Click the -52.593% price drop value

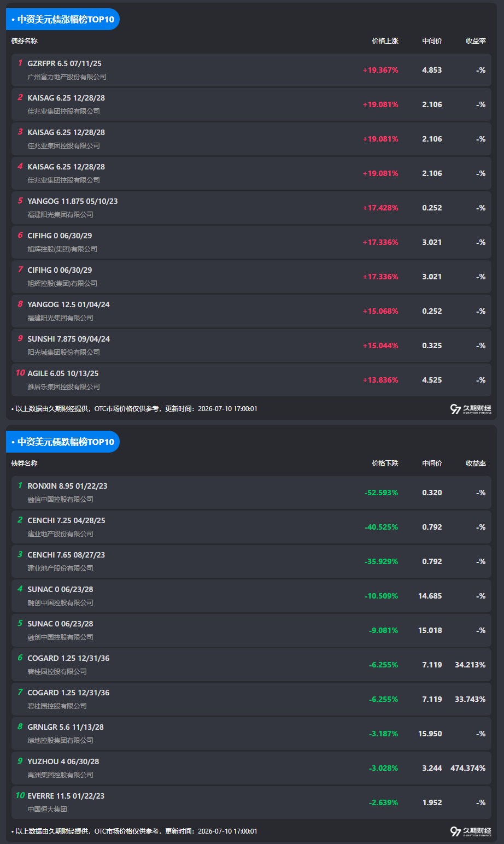coord(381,493)
